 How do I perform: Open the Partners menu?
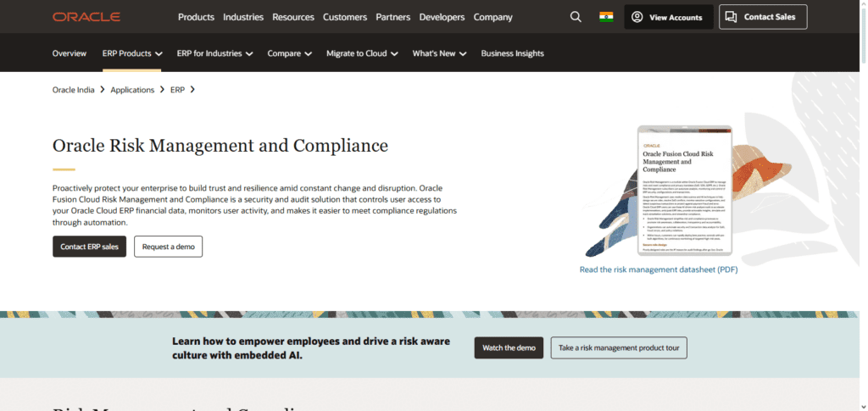tap(393, 17)
